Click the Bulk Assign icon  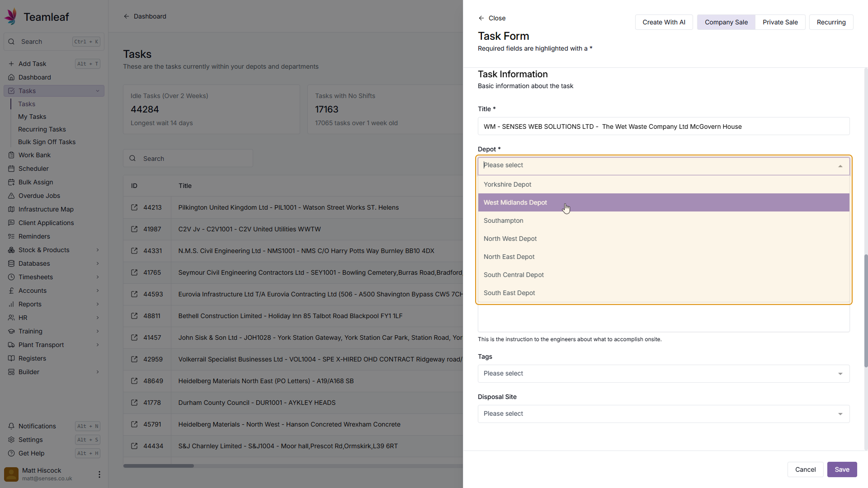[11, 182]
